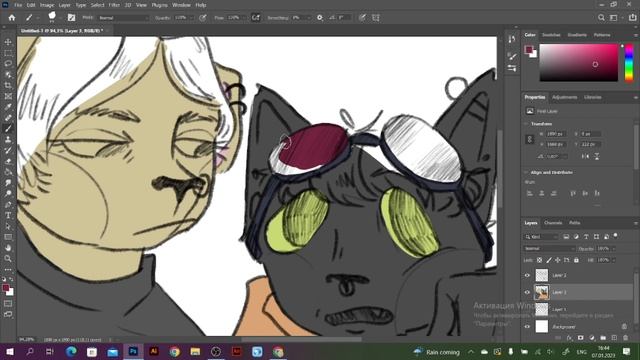Viewport: 640px width, 360px height.
Task: Toggle lock all padlock icon
Action: pyautogui.click(x=576, y=260)
